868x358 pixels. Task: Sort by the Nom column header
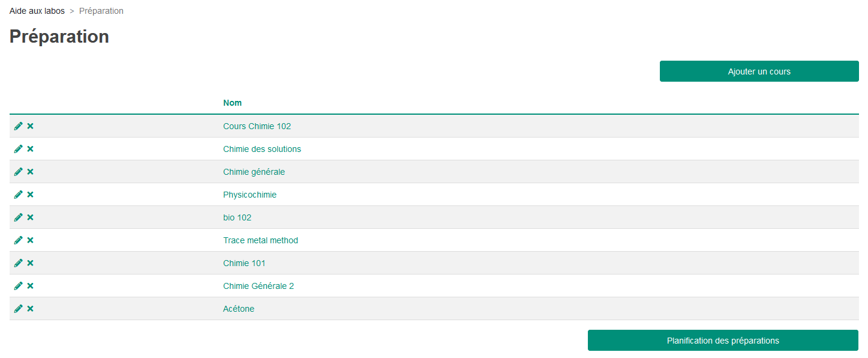[x=233, y=103]
